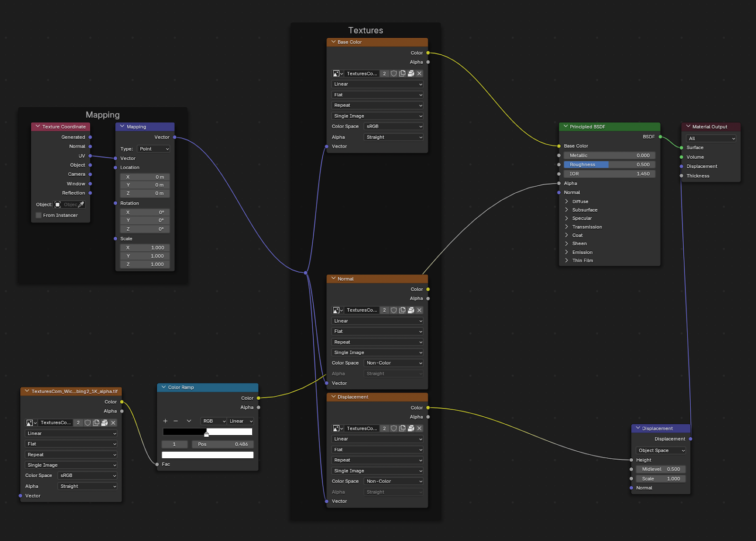Collapse the Color Ramp node header
This screenshot has height=541, width=756.
tap(163, 387)
